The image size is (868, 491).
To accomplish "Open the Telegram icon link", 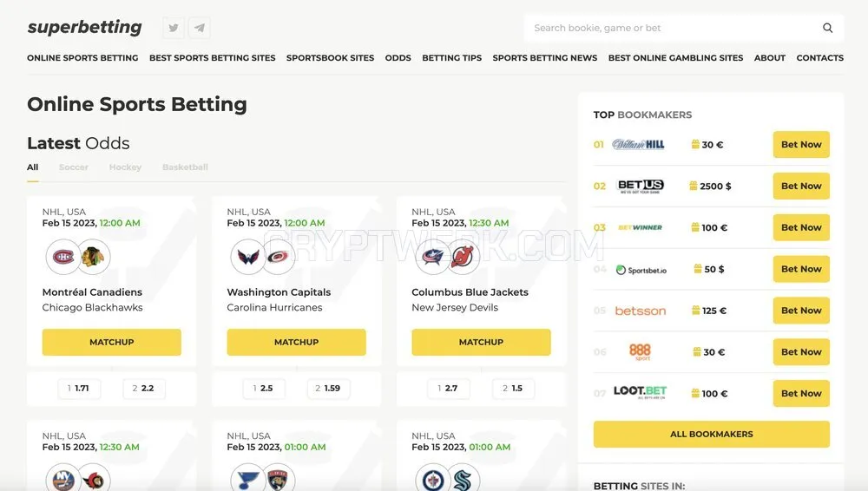I will 200,28.
